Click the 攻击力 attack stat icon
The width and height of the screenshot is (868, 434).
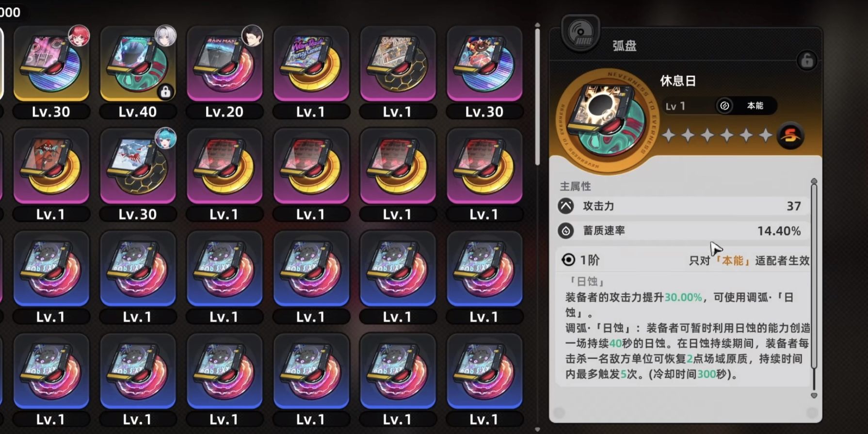pos(566,206)
